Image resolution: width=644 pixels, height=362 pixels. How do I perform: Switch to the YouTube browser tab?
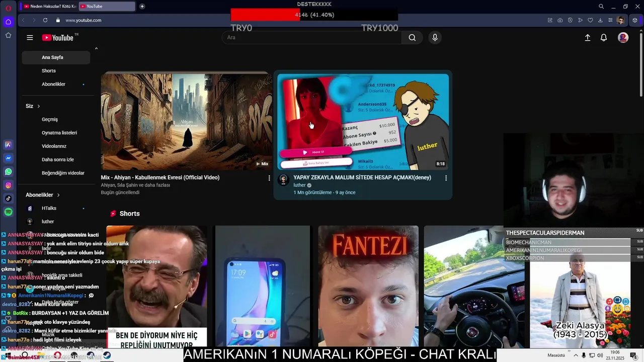[107, 7]
